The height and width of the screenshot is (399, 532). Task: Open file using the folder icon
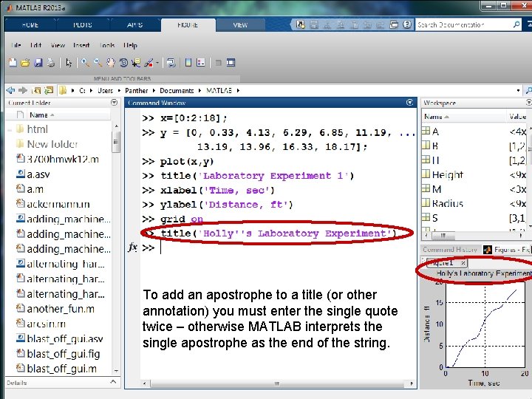25,63
